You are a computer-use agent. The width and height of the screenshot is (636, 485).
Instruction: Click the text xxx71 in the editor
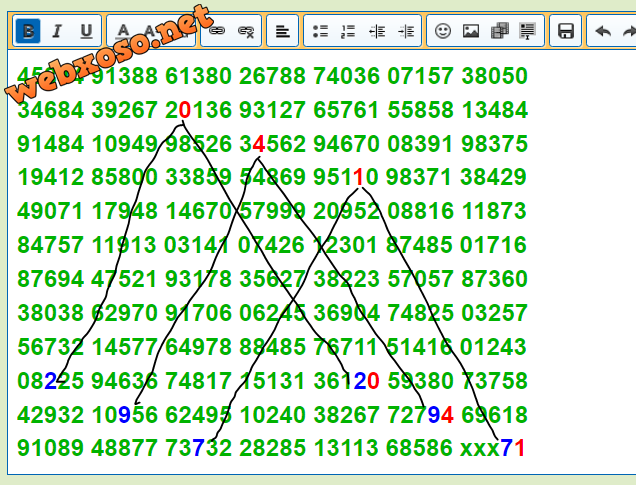(x=493, y=448)
